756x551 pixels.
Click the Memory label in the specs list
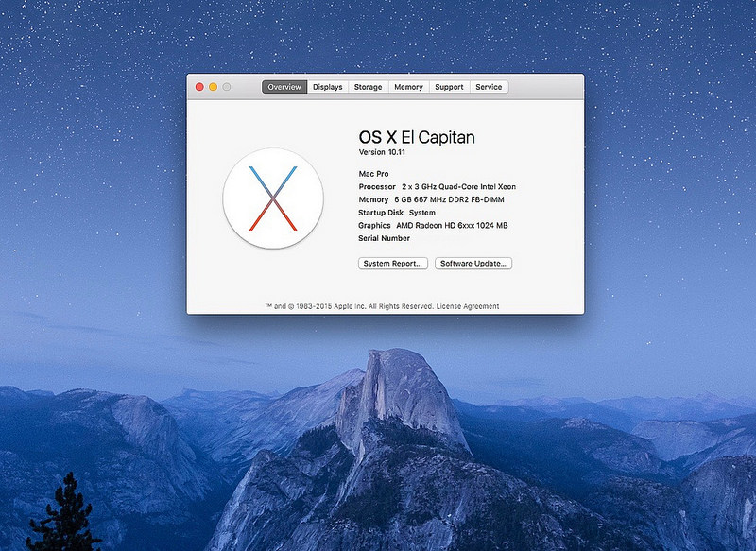[x=373, y=199]
